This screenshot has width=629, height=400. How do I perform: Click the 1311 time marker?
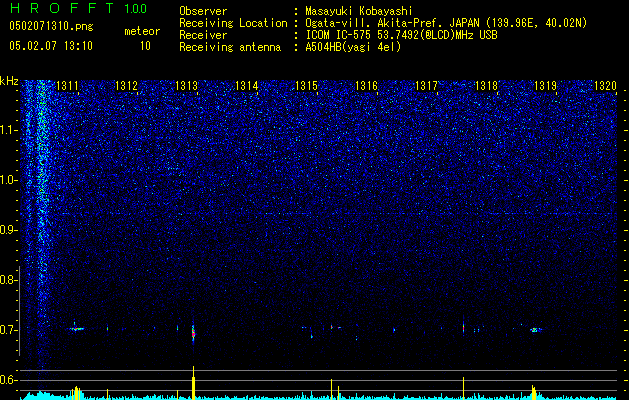point(67,85)
